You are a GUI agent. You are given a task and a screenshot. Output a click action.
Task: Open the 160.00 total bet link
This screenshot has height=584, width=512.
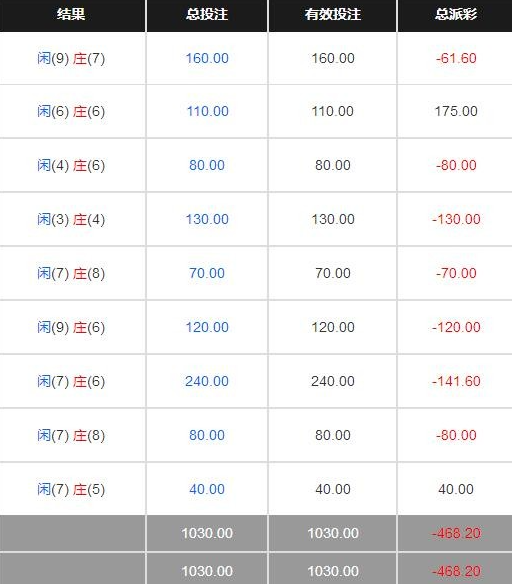tap(207, 58)
